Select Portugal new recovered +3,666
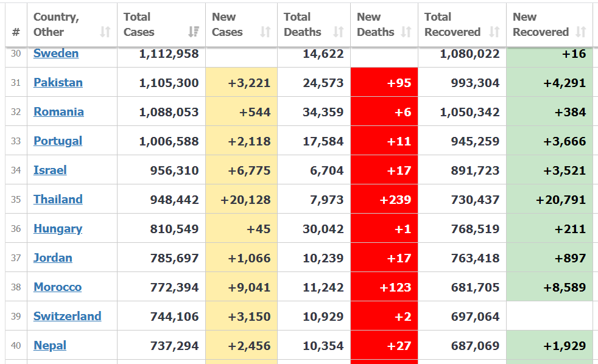598x364 pixels. (565, 141)
